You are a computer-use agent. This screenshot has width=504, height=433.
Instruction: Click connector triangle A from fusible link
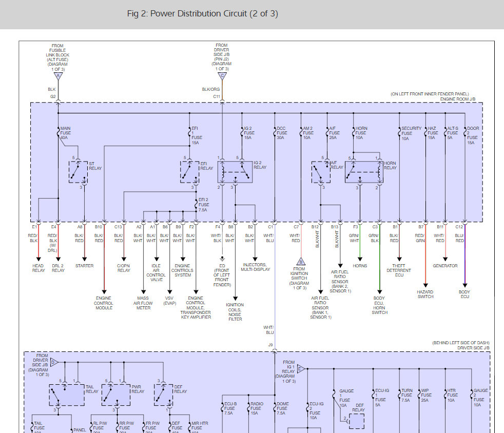pos(58,76)
